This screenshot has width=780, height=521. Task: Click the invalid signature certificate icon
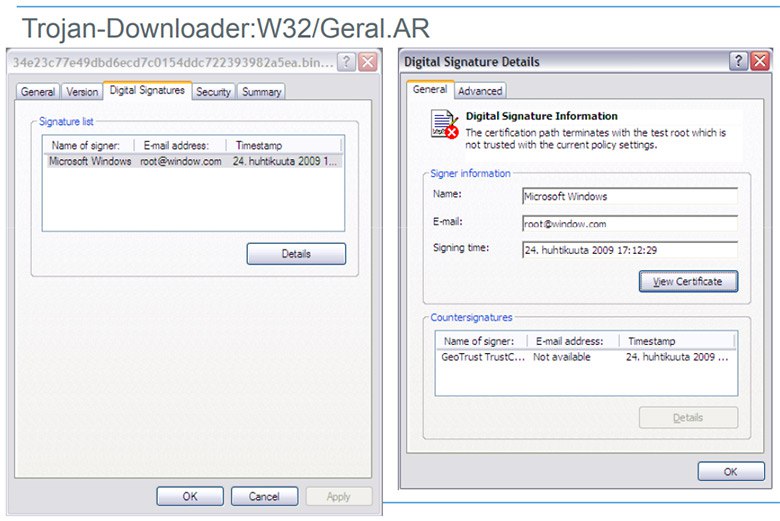(x=444, y=124)
